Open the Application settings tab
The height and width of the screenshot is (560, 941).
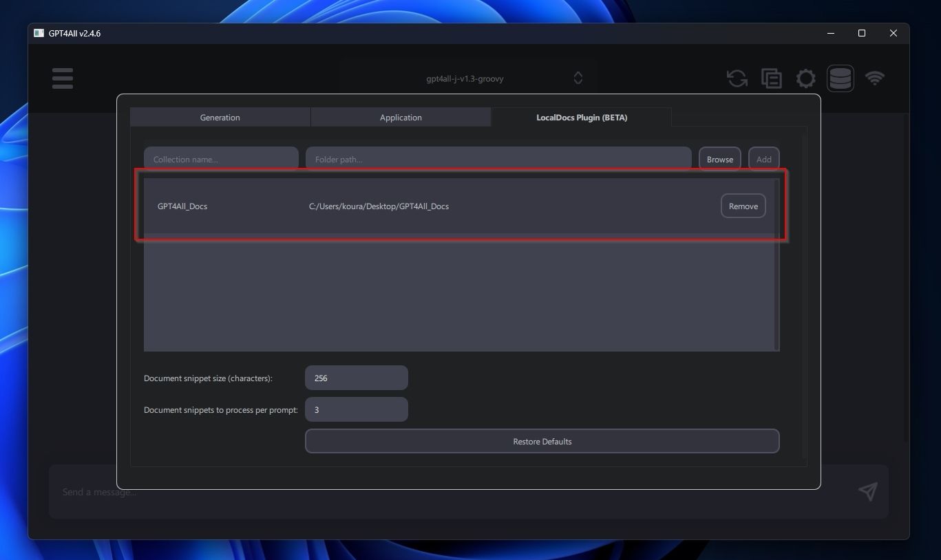point(401,117)
